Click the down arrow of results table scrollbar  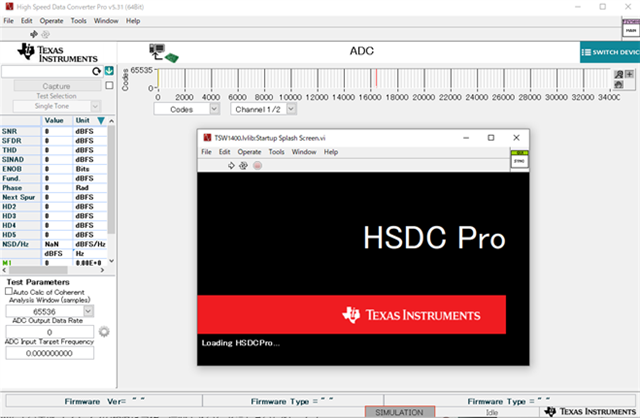(x=111, y=261)
